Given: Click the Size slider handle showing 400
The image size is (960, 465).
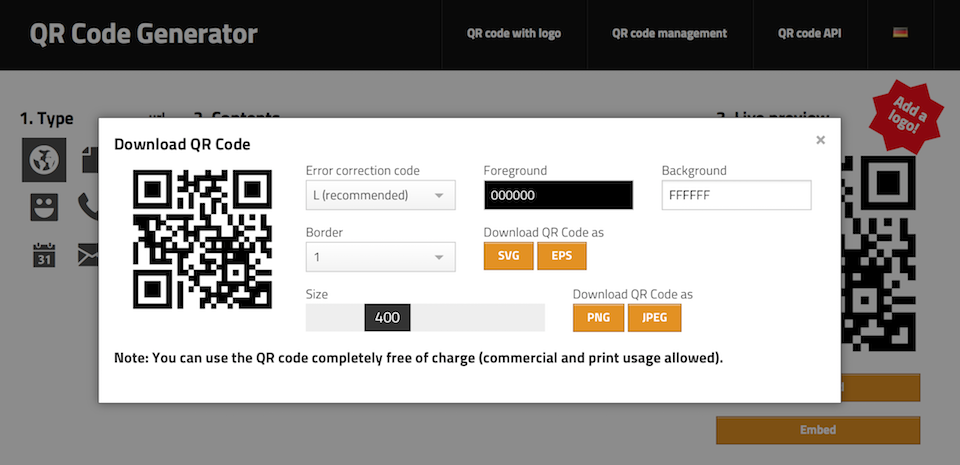Looking at the screenshot, I should point(387,318).
